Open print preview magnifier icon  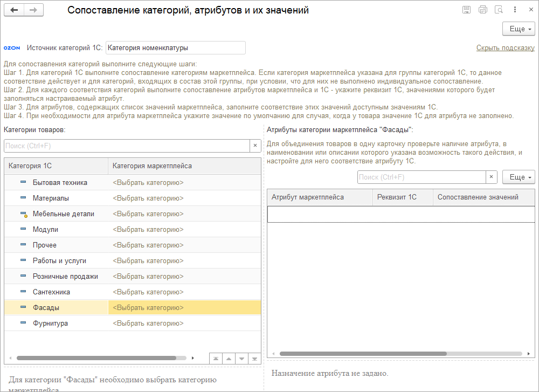[499, 10]
